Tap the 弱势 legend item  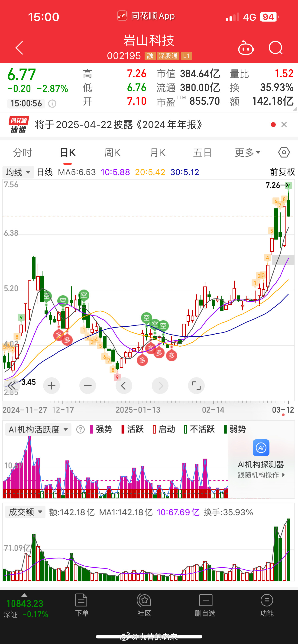[x=235, y=429]
